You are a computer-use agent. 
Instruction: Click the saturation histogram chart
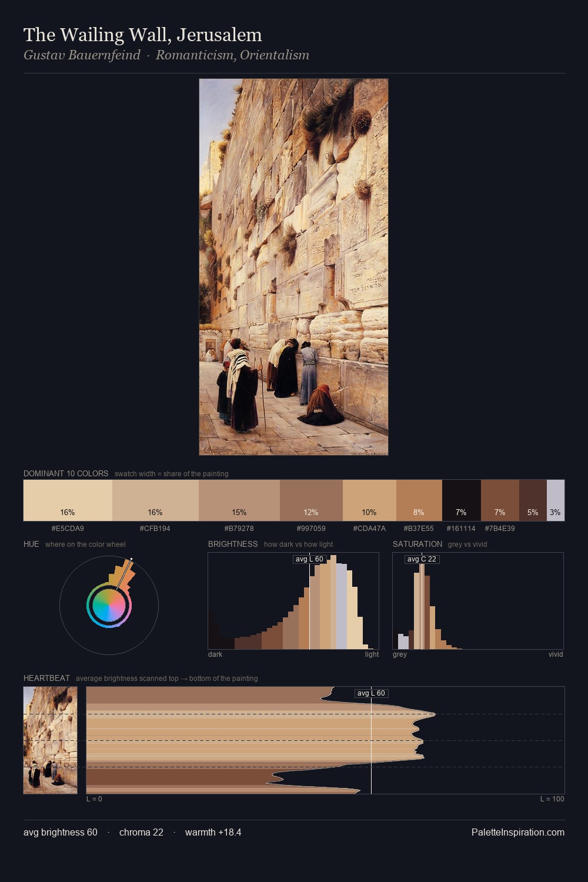click(x=478, y=601)
